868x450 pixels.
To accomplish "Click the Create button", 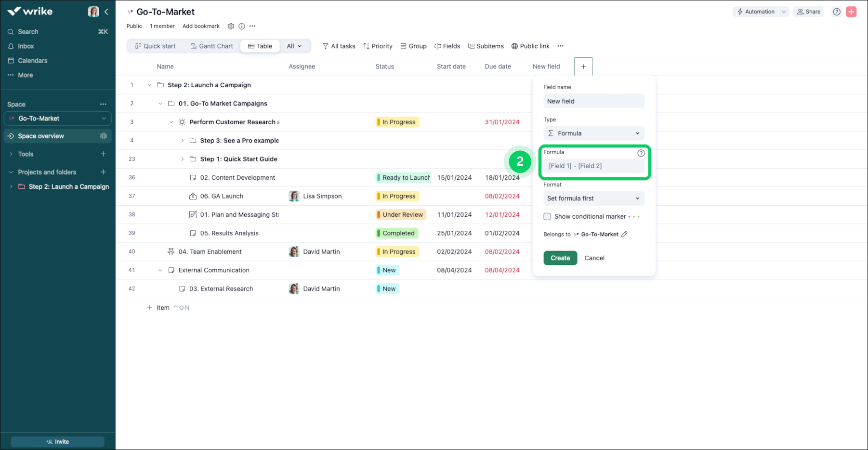I will 560,258.
